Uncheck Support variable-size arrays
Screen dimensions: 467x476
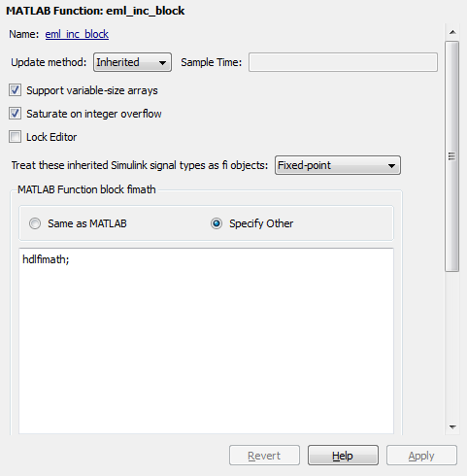point(15,90)
